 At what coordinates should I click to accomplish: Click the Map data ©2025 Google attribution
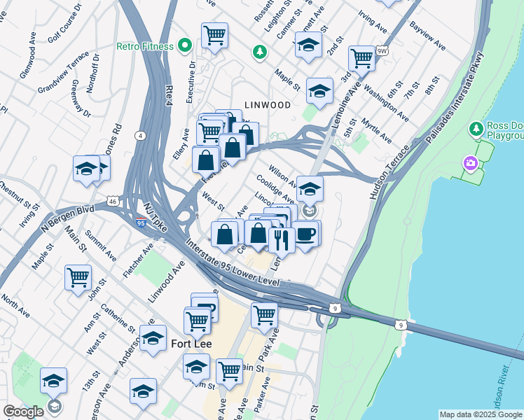point(481,415)
